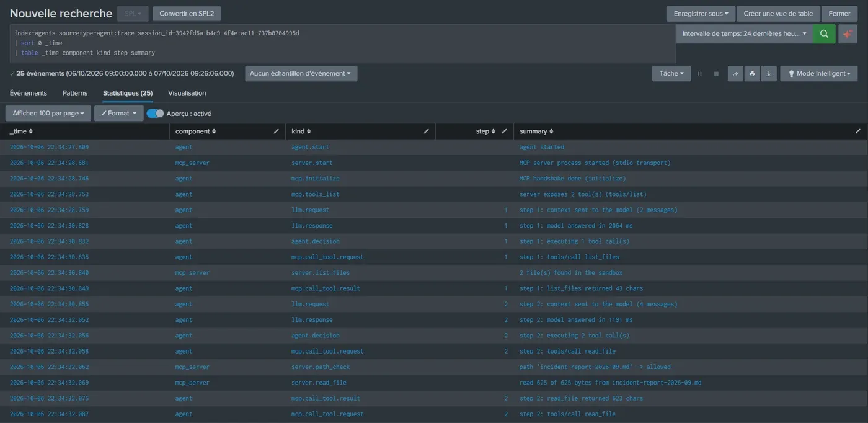Click summary 'step 1: tools/call list_files'
868x423 pixels.
coord(569,257)
